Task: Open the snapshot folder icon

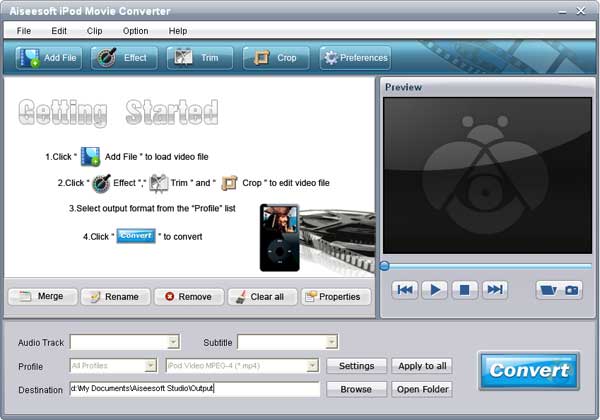Action: point(548,290)
